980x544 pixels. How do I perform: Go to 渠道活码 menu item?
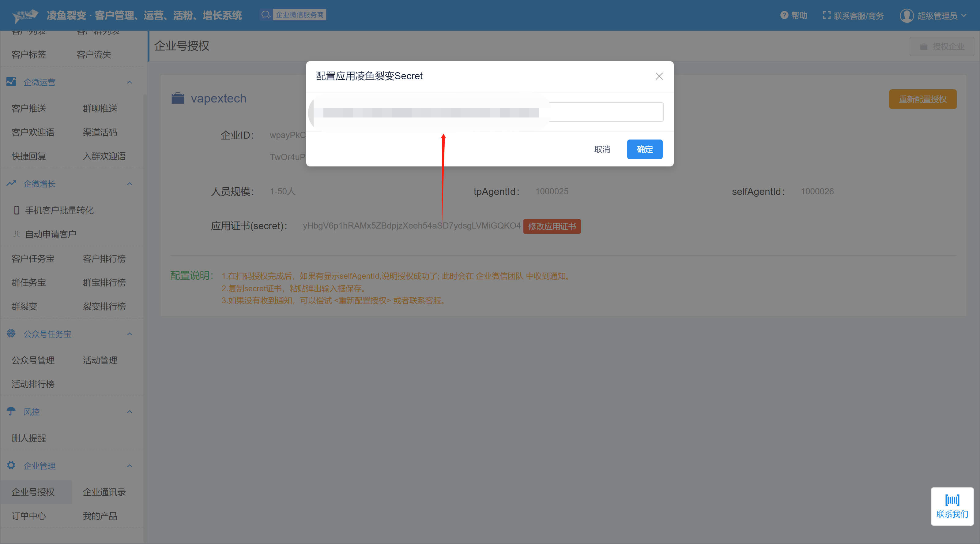point(100,132)
